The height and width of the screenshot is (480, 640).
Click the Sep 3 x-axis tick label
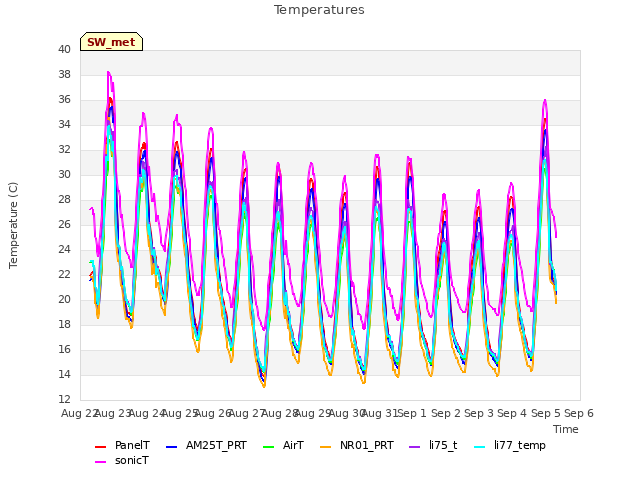click(479, 413)
